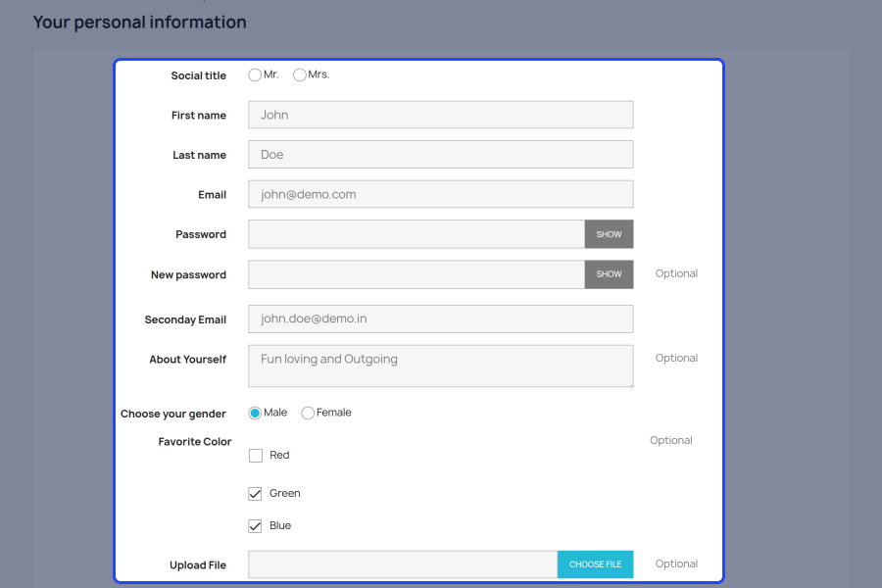The width and height of the screenshot is (882, 588).
Task: Focus the First name input field
Action: click(x=440, y=115)
